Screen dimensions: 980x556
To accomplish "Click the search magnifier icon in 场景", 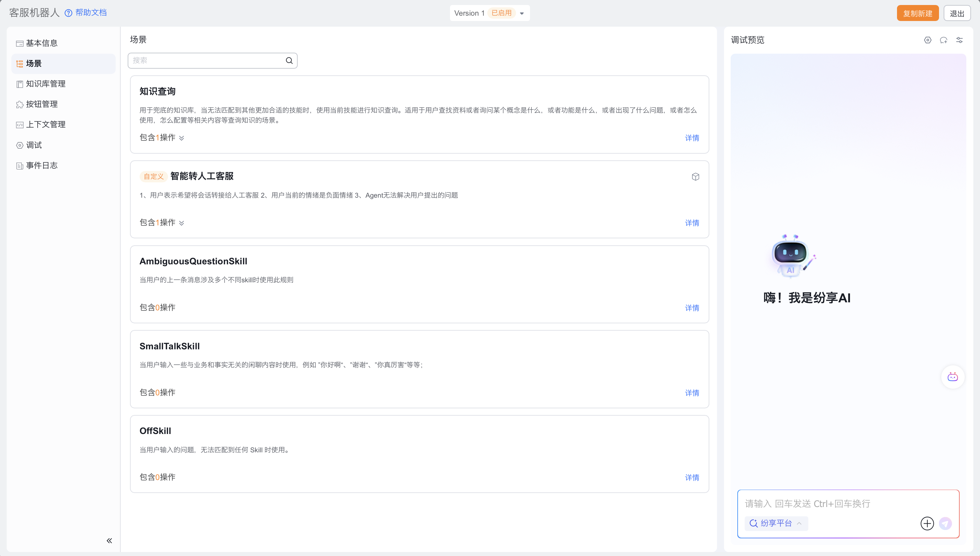I will pyautogui.click(x=289, y=60).
